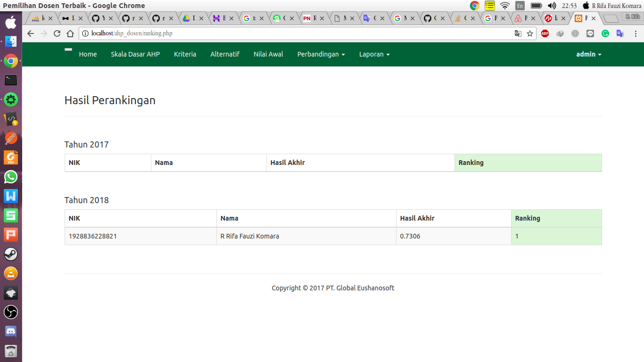The height and width of the screenshot is (362, 644).
Task: Launch Steam from the dock
Action: click(11, 254)
